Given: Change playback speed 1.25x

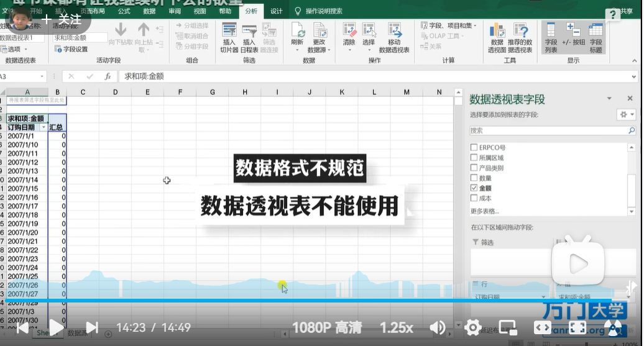Looking at the screenshot, I should point(397,327).
